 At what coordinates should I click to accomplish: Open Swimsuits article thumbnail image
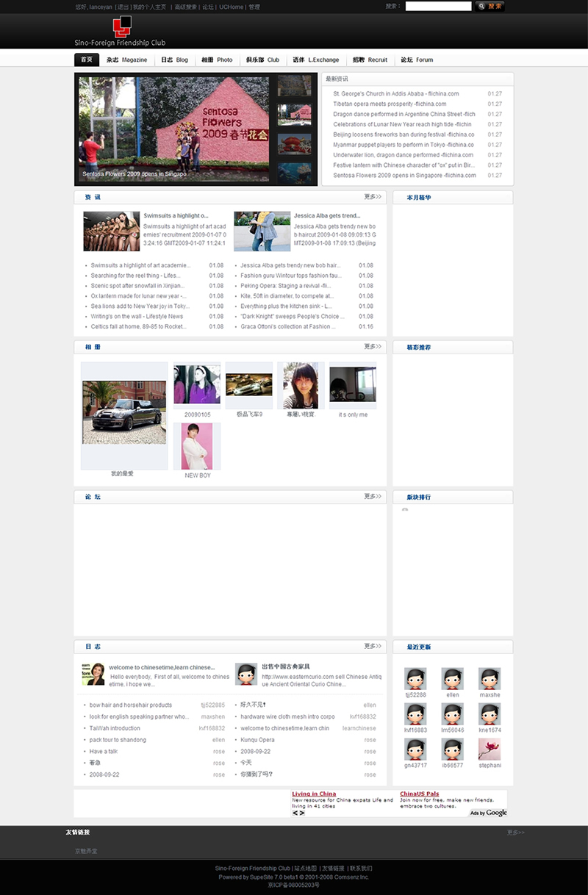(x=111, y=231)
